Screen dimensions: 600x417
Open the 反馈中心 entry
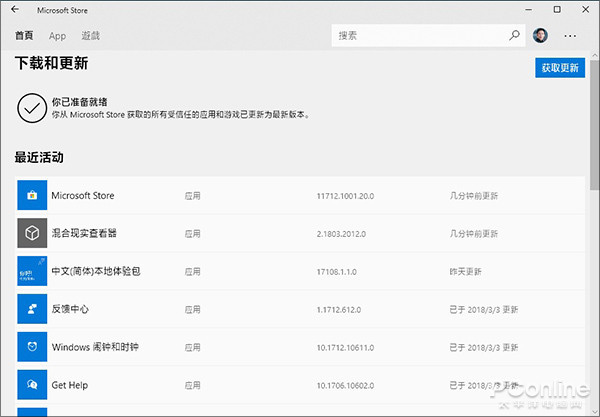coord(301,309)
